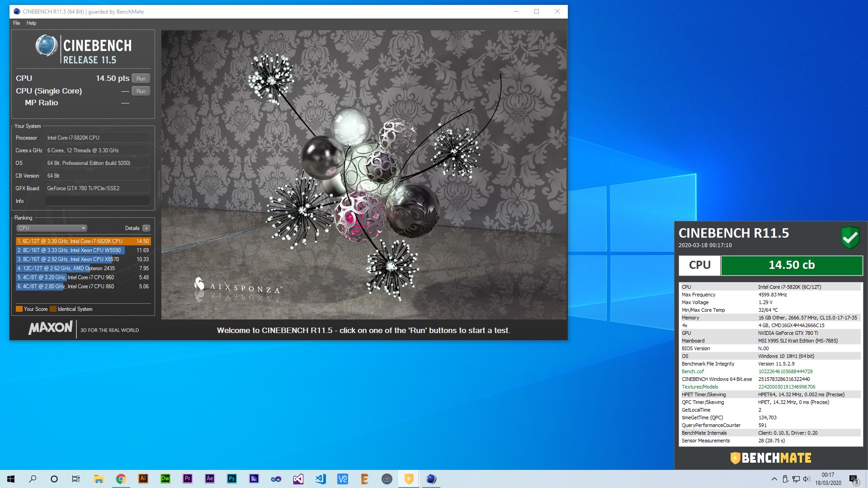Viewport: 868px width, 488px height.
Task: Open the Action Center notifications icon
Action: [x=854, y=479]
